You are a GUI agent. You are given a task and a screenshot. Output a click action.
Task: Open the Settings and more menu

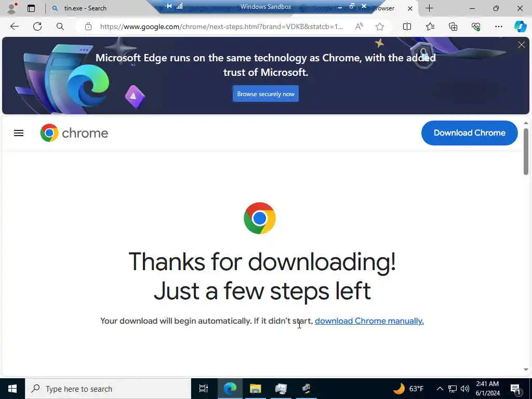[x=498, y=26]
